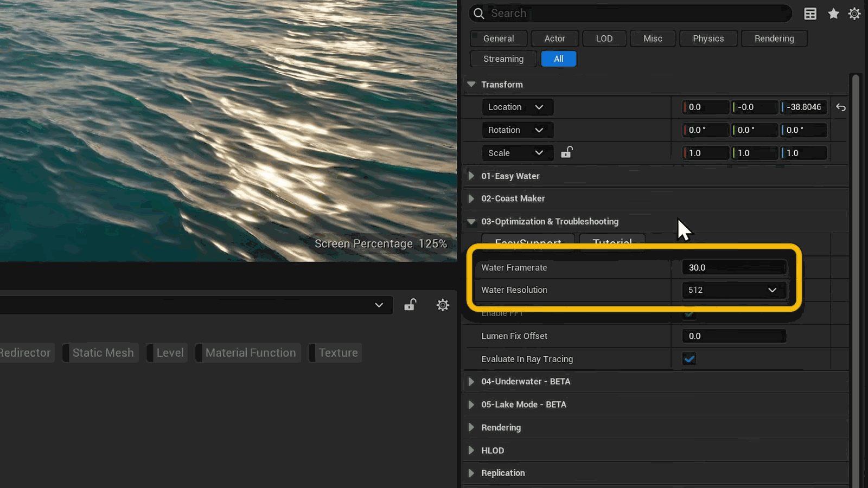
Task: Select the Physics filter tab
Action: [x=708, y=38]
